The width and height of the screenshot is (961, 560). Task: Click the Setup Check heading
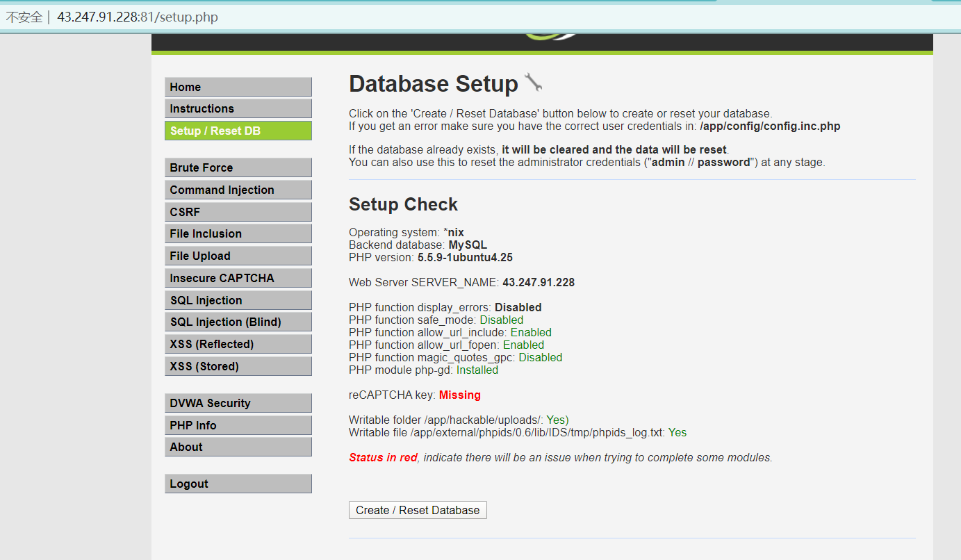[403, 204]
